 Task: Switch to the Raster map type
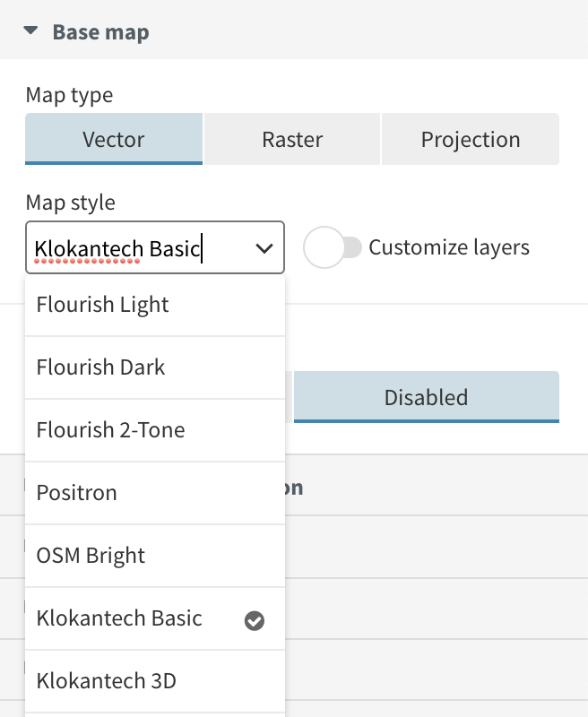tap(292, 139)
